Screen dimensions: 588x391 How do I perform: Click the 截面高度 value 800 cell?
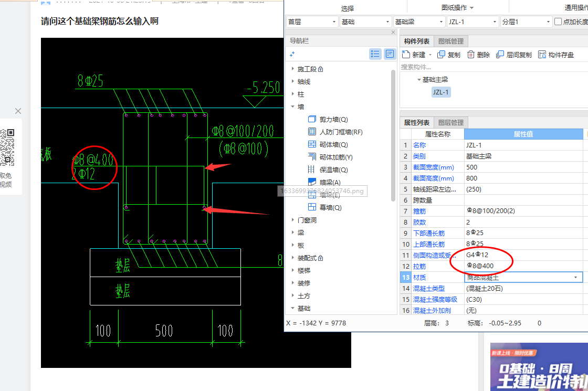[523, 178]
